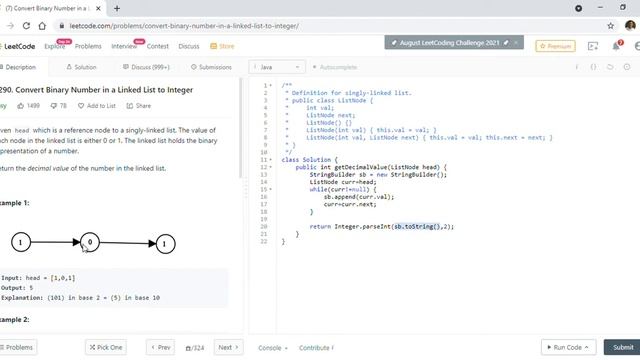The width and height of the screenshot is (640, 360).
Task: Go to the Prev problem
Action: [160, 347]
